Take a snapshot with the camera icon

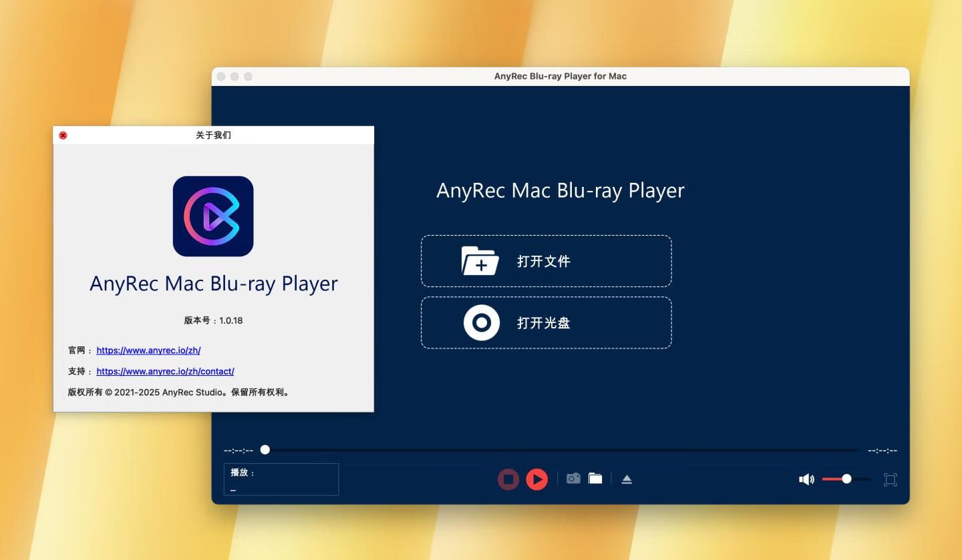click(x=573, y=479)
